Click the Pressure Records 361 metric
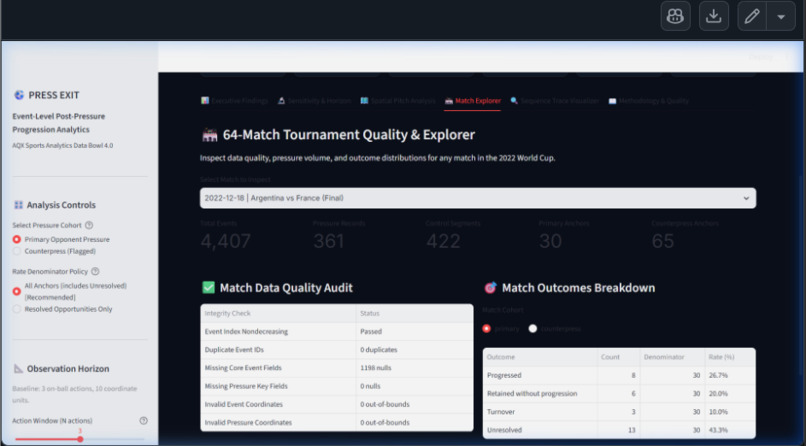 [x=339, y=235]
